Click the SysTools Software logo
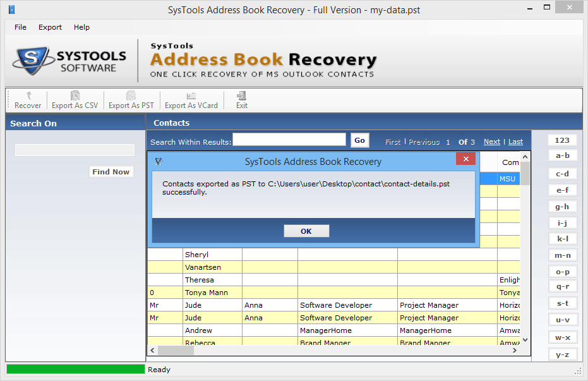Image resolution: width=588 pixels, height=381 pixels. click(69, 61)
